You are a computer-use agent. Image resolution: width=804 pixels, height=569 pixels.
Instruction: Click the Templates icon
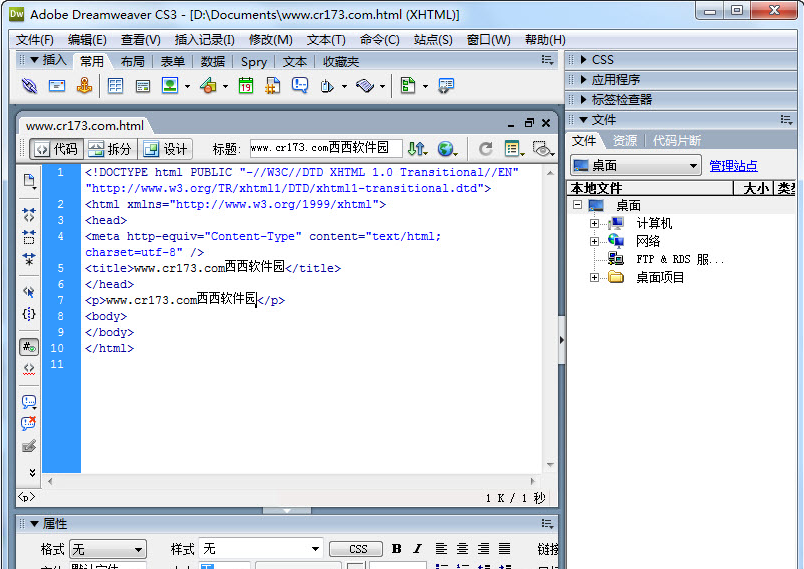click(x=408, y=85)
